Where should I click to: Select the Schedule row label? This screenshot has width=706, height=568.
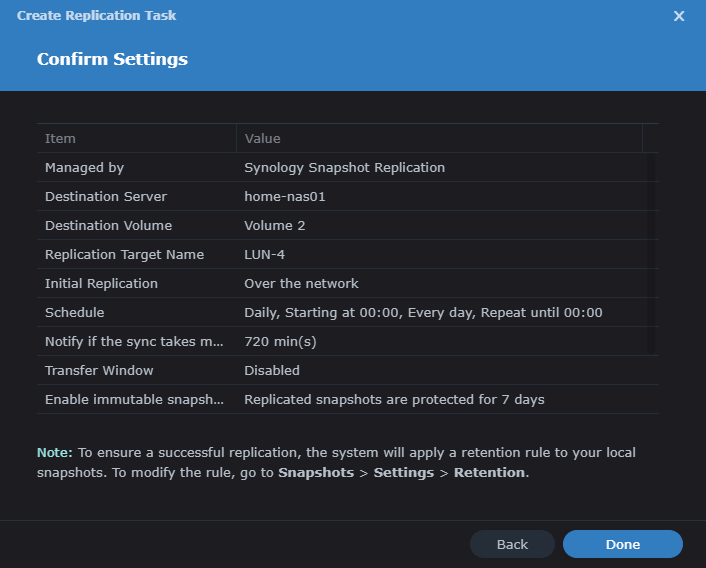(x=75, y=312)
